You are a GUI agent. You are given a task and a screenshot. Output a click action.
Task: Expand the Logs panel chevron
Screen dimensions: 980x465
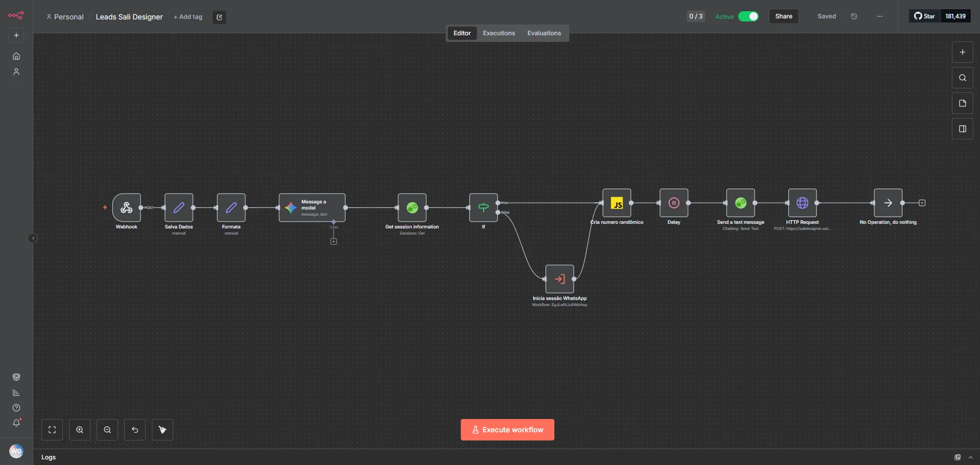pos(970,457)
